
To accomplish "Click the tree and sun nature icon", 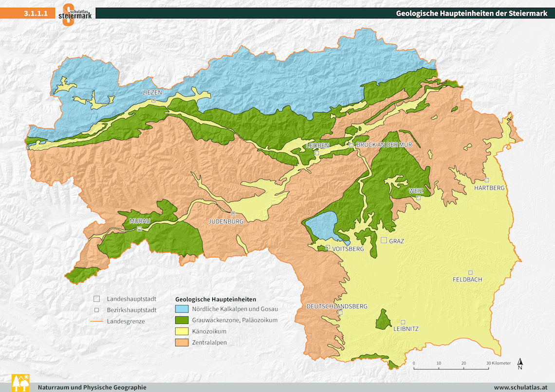I will [x=20, y=383].
